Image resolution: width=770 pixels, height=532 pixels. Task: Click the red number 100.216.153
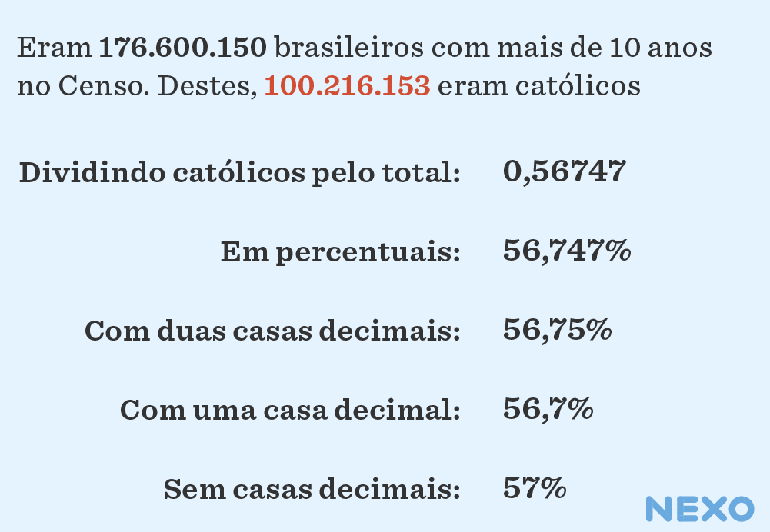pos(347,86)
